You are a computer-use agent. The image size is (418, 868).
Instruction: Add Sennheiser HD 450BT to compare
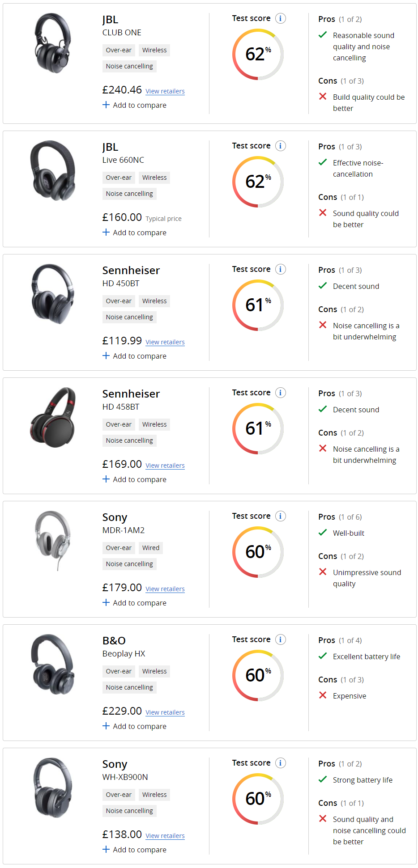coord(134,356)
